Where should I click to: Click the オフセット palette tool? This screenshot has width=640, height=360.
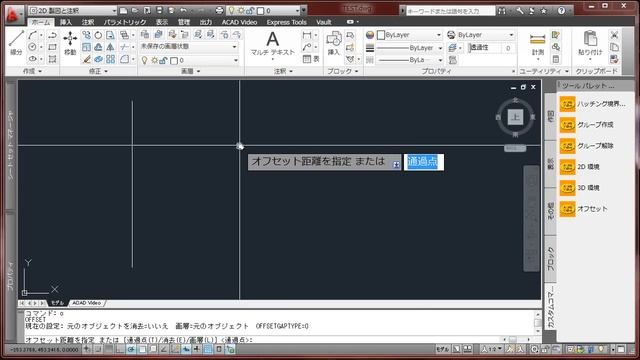coord(584,209)
